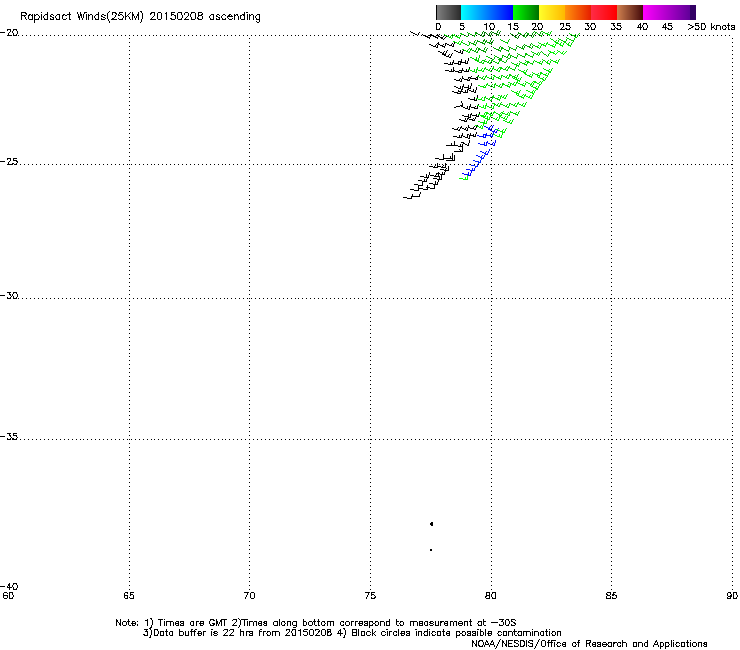The image size is (740, 650).
Task: Select the green 15-20 knots color segment
Action: pyautogui.click(x=526, y=12)
